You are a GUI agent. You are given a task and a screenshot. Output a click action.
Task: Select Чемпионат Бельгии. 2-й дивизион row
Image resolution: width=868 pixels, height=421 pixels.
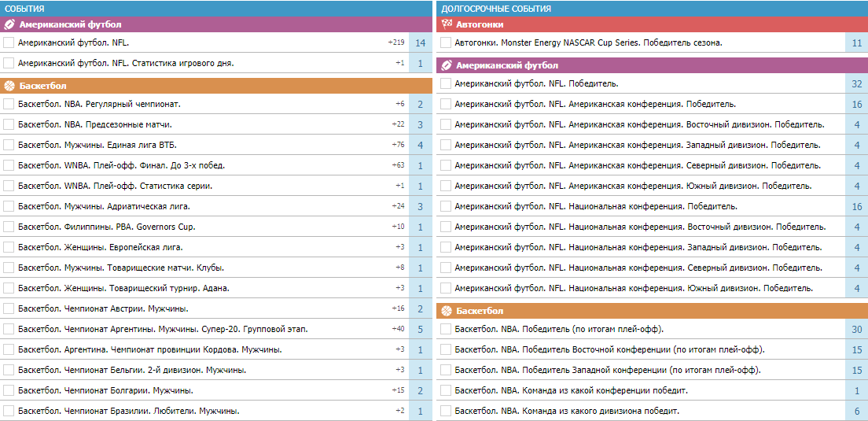point(216,371)
